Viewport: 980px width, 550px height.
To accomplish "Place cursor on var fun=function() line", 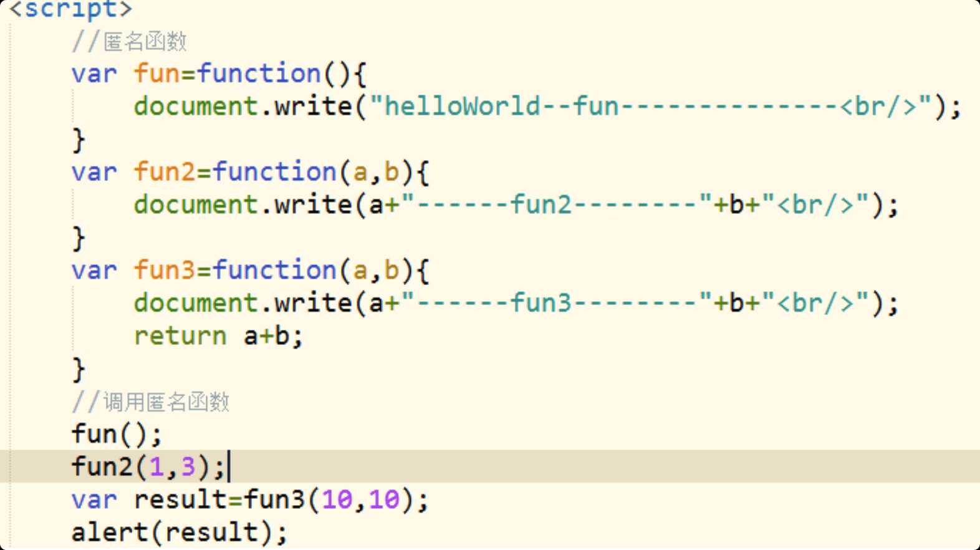I will [219, 74].
